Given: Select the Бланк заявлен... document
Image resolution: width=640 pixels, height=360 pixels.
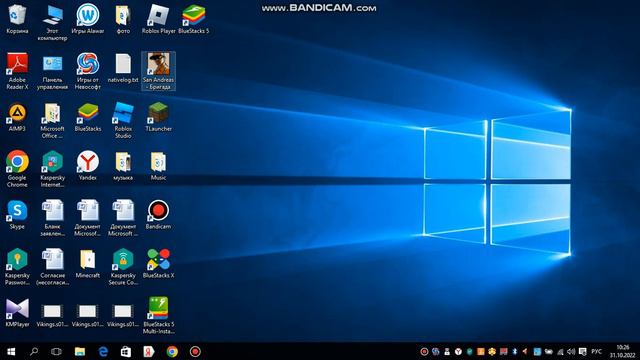Looking at the screenshot, I should click(x=52, y=218).
